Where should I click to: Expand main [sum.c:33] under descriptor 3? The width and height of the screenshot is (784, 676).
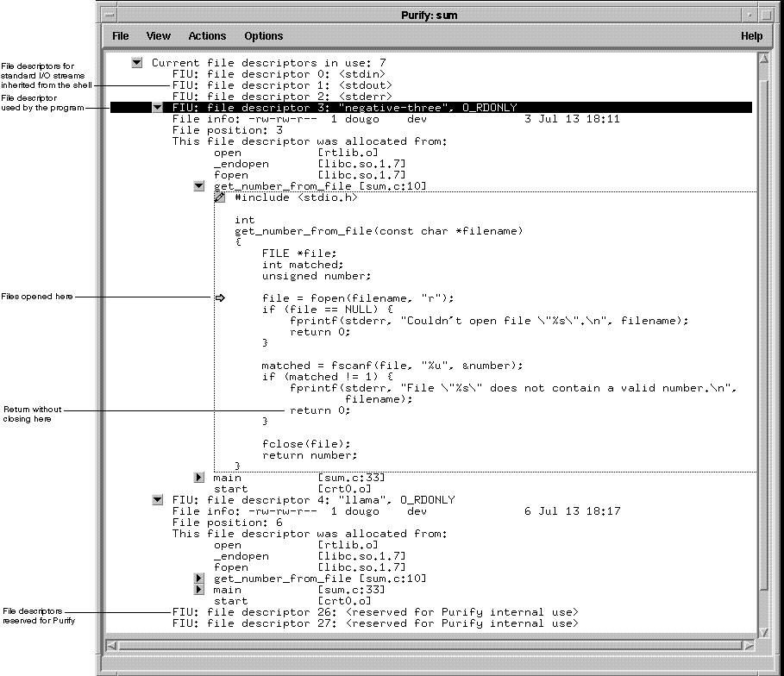(198, 478)
